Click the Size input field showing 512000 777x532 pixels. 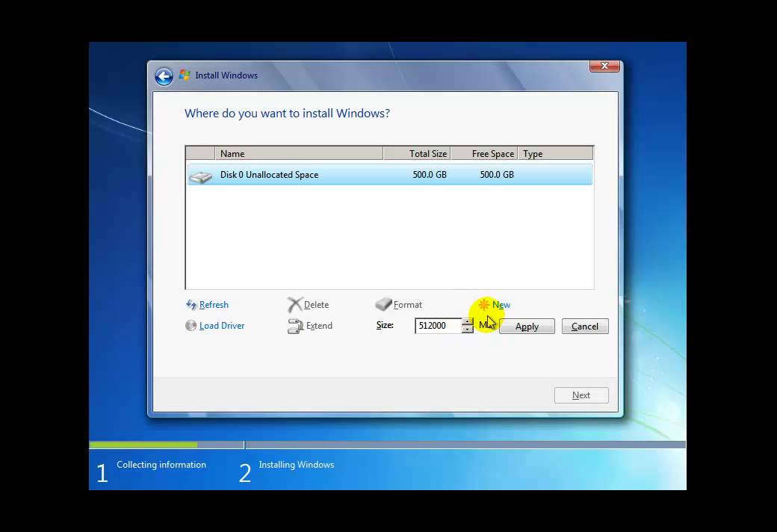[439, 326]
